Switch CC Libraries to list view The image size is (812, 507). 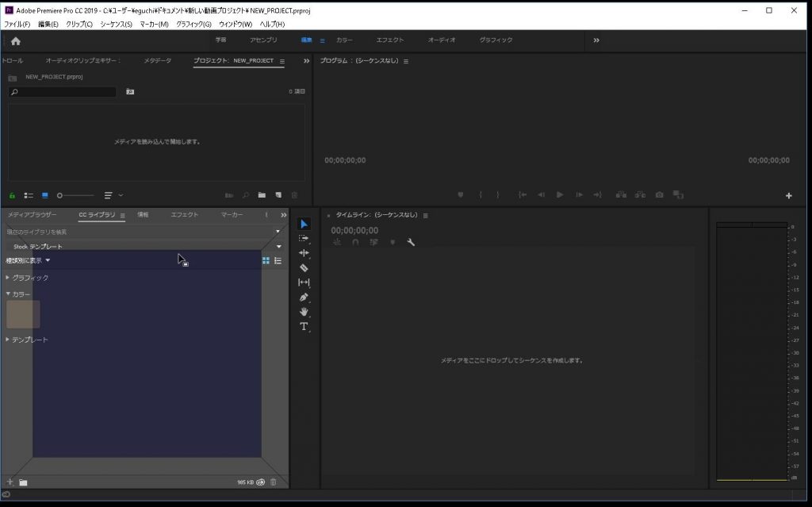point(278,260)
